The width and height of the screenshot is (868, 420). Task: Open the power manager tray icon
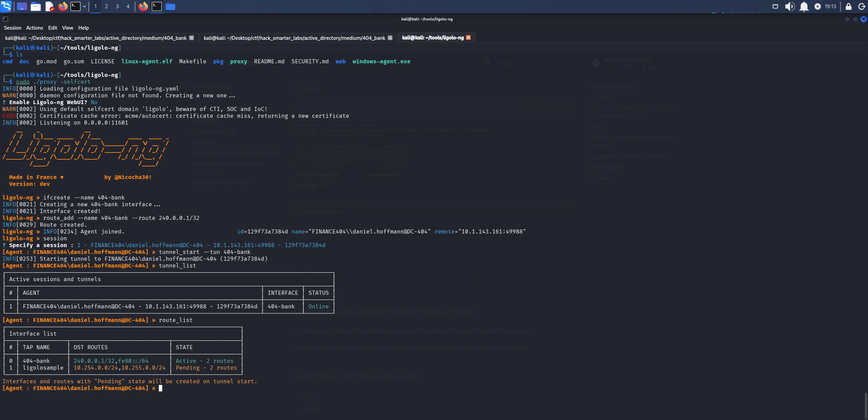(x=818, y=6)
